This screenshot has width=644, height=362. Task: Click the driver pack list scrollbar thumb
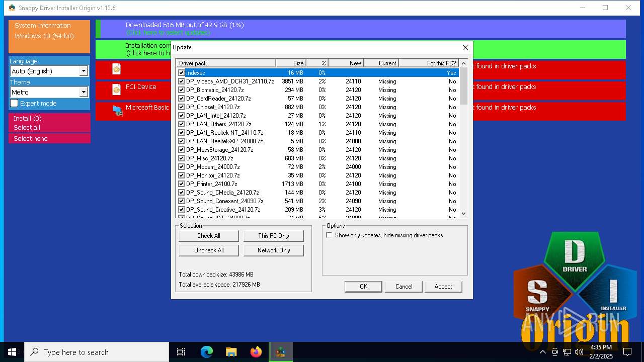463,86
